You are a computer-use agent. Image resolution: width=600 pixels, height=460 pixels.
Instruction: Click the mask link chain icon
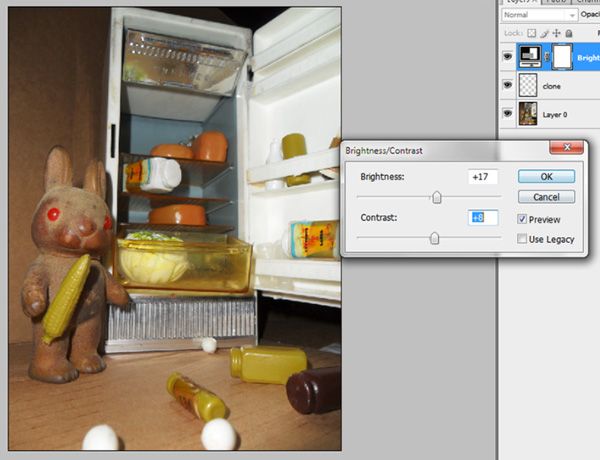[547, 57]
